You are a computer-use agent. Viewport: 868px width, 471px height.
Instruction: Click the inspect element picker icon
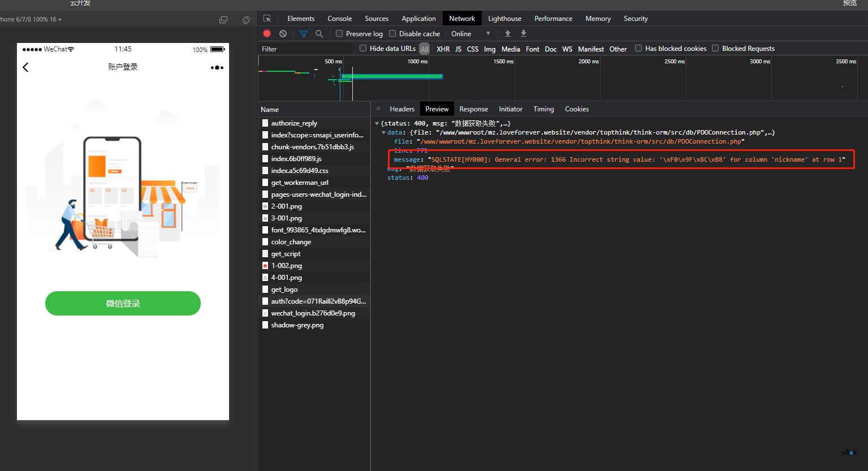coord(267,19)
